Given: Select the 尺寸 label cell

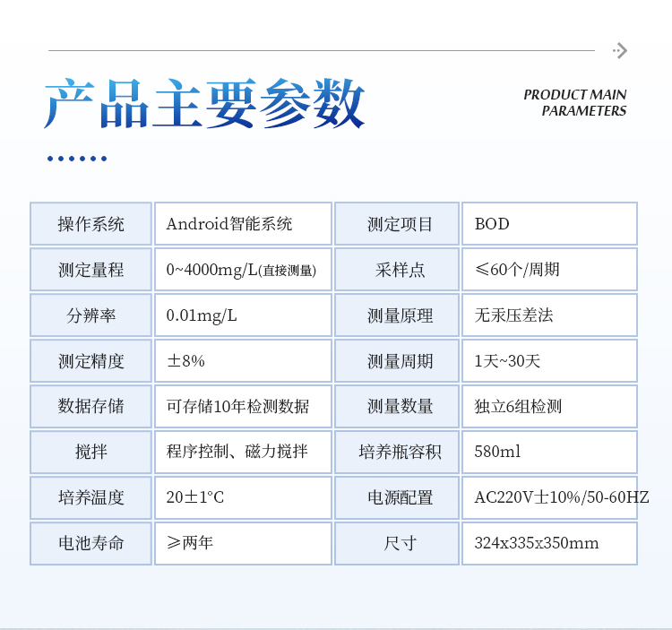Looking at the screenshot, I should (x=397, y=543).
